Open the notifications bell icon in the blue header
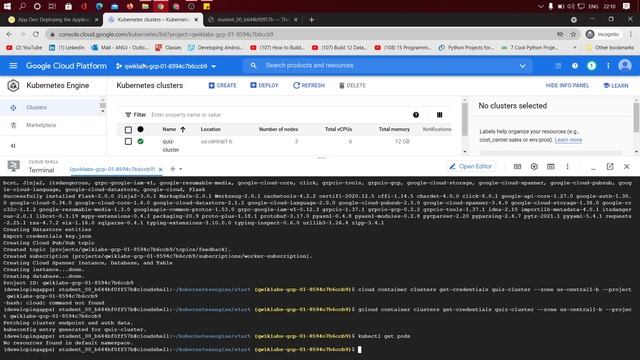The width and height of the screenshot is (640, 360). coord(591,66)
